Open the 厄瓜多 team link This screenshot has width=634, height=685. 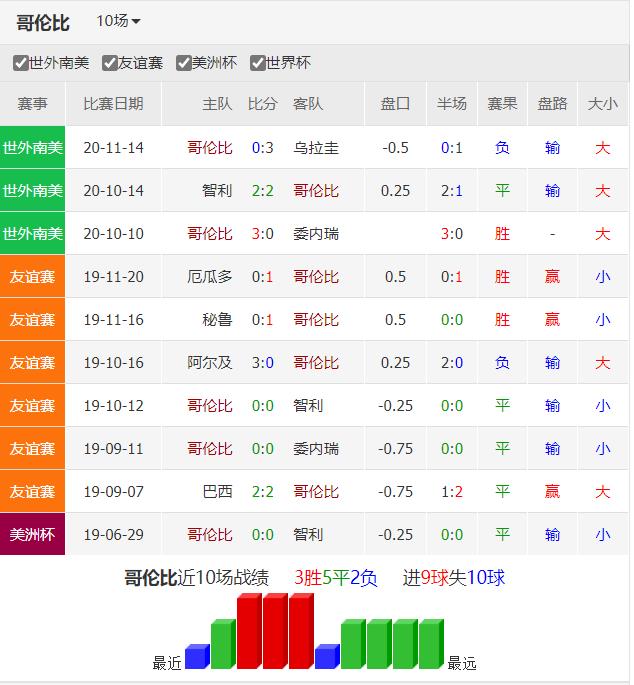coord(210,277)
